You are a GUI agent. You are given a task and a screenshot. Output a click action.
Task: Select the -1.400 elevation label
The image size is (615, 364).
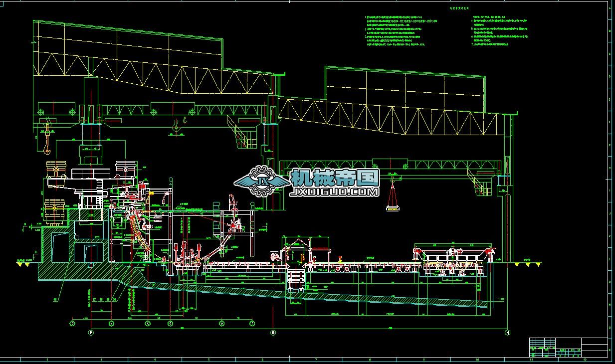coord(501,299)
